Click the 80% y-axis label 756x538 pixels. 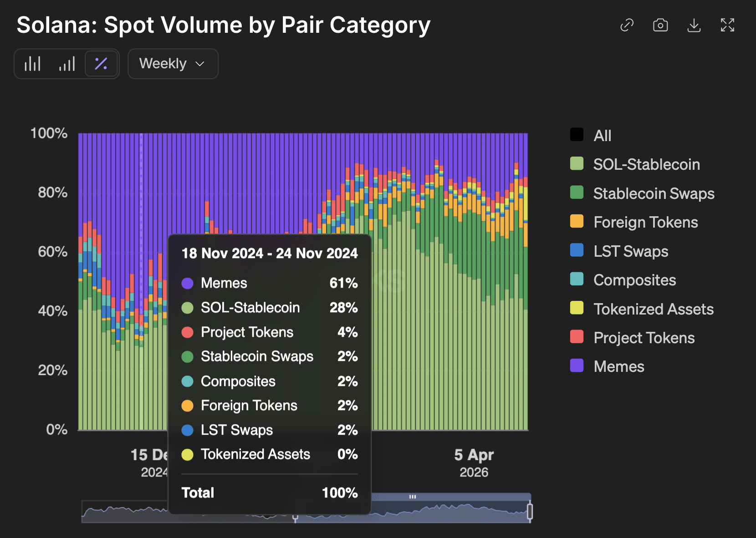[52, 193]
